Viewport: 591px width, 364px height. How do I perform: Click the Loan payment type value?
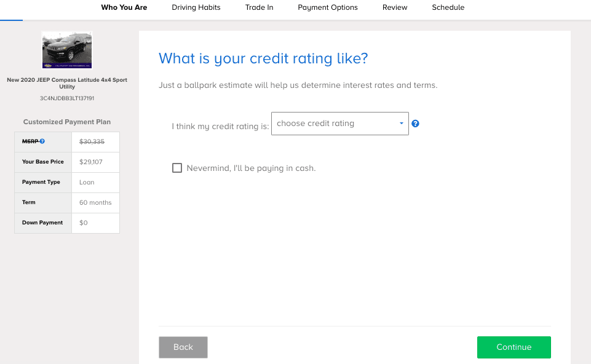87,182
